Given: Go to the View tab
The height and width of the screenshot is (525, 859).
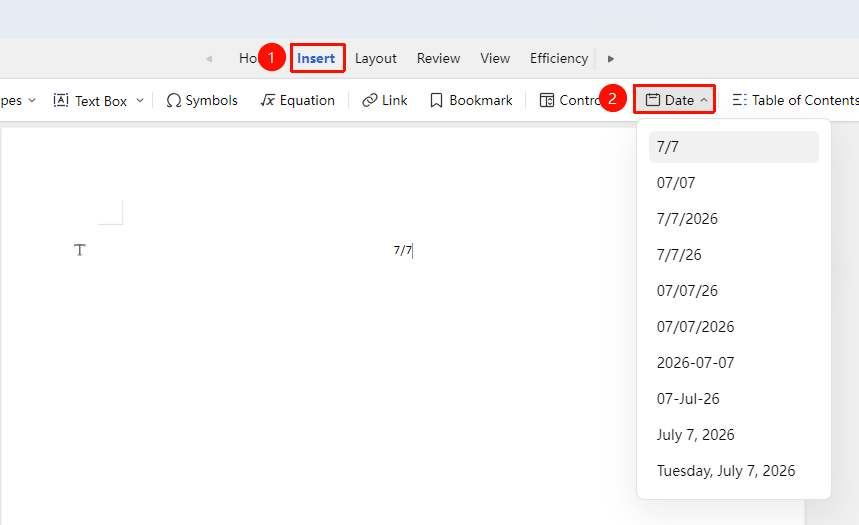Looking at the screenshot, I should click(x=495, y=58).
